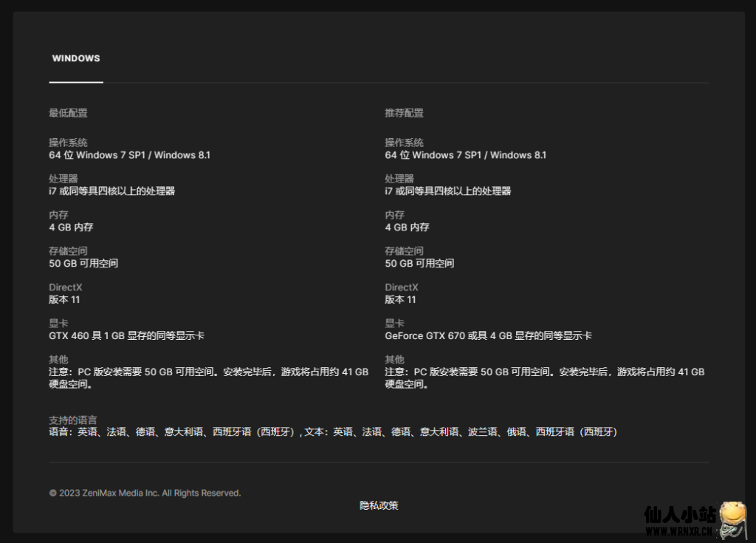Click the GTX 460 graphics card text
This screenshot has height=543, width=756.
[x=126, y=335]
